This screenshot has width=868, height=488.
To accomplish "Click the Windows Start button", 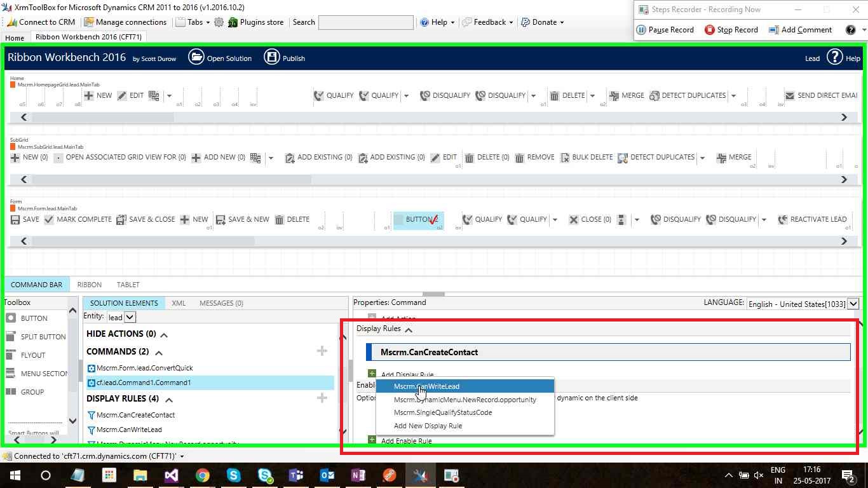I will 15,475.
